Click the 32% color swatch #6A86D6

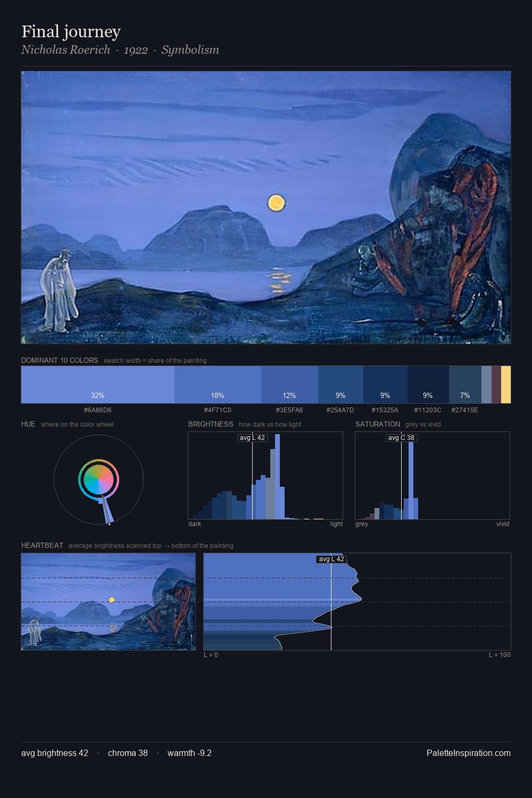98,385
